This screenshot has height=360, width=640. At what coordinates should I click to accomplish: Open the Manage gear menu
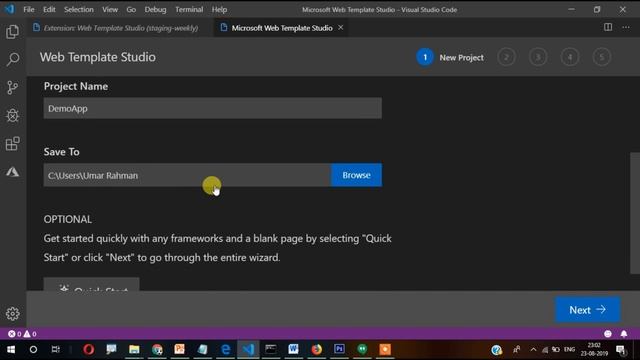(x=12, y=313)
